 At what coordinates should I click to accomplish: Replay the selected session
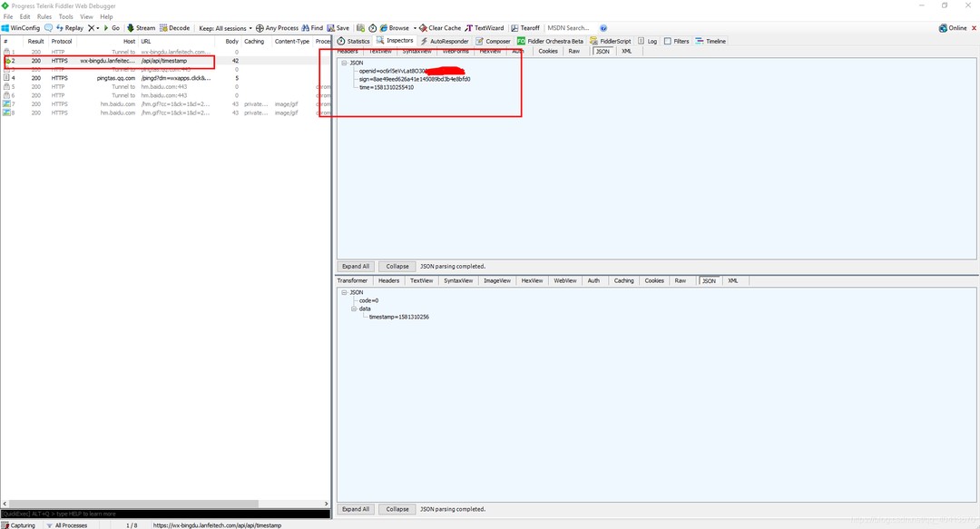pyautogui.click(x=70, y=28)
